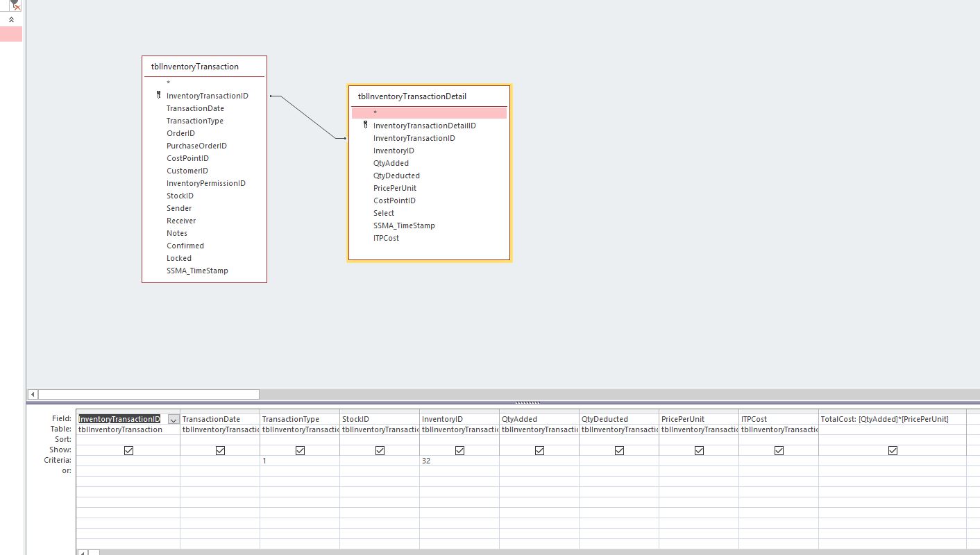Select the Notes field in tblInventoryTransaction

176,233
